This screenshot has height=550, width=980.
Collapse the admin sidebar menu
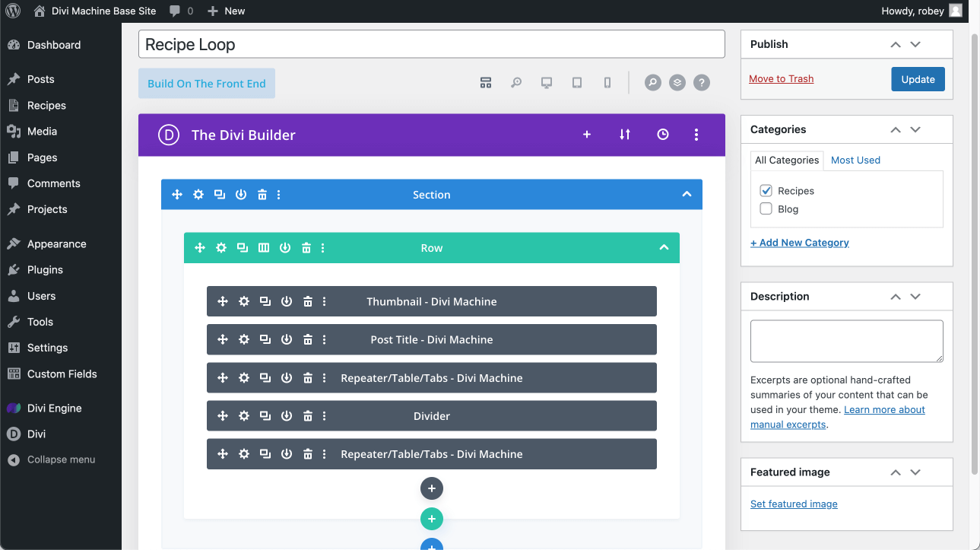tap(61, 459)
